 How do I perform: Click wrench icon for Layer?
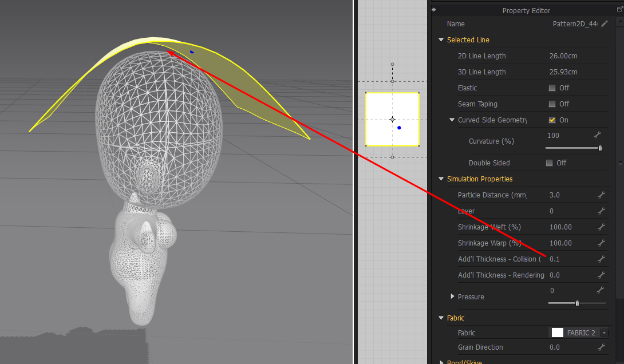coord(601,211)
